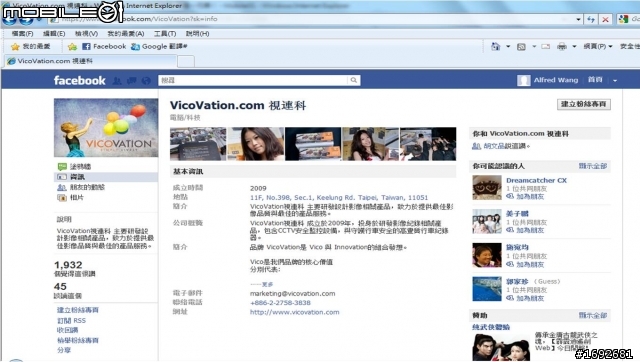Click third suggested person's avatar
This screenshot has height=362, width=640.
[x=487, y=255]
